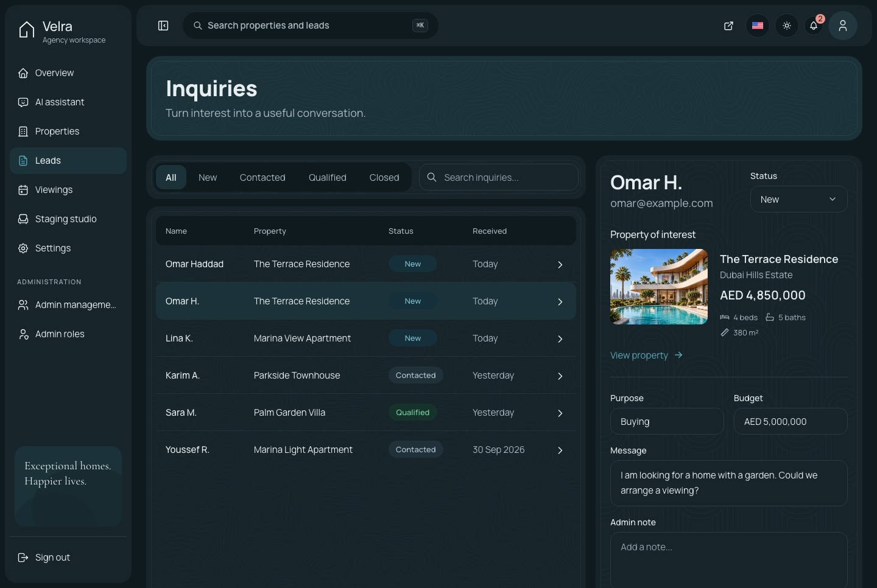Focus the Search properties and leads field
Image resolution: width=877 pixels, height=588 pixels.
point(311,26)
